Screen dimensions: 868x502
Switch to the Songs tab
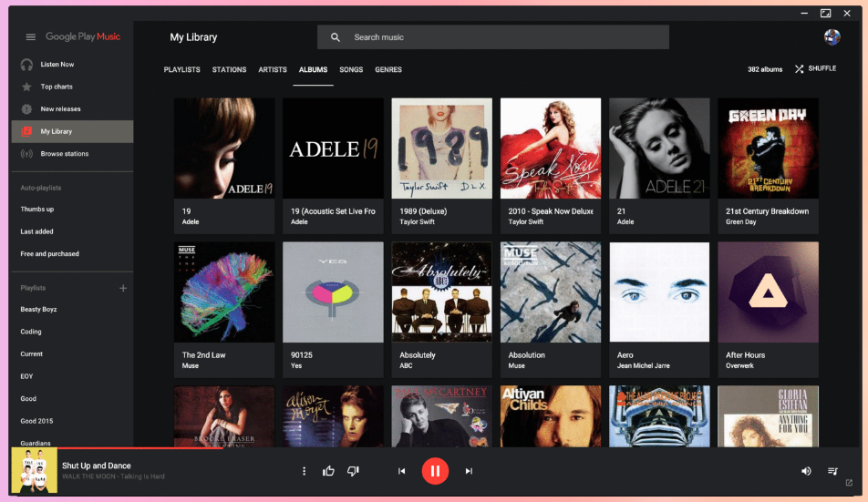click(x=351, y=69)
